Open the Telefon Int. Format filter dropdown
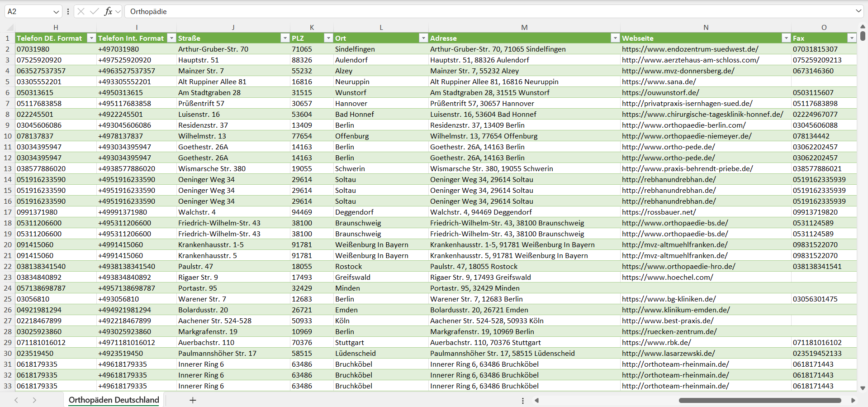 [171, 38]
